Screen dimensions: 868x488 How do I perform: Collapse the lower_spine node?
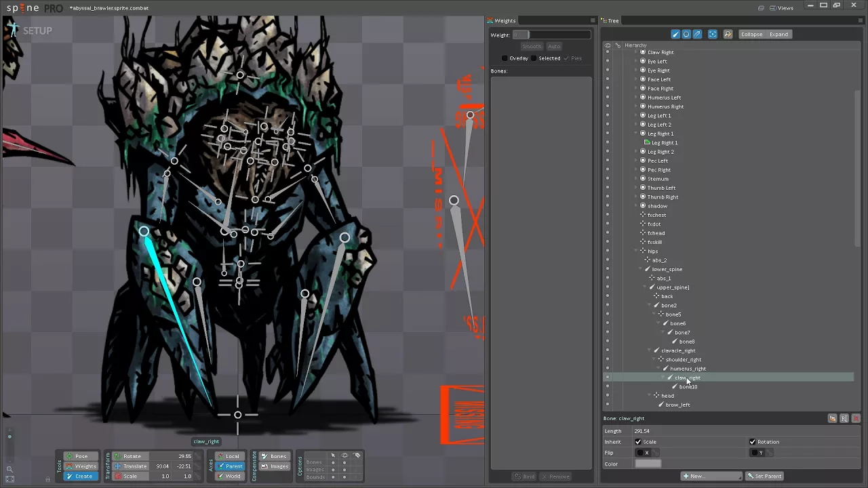coord(640,269)
